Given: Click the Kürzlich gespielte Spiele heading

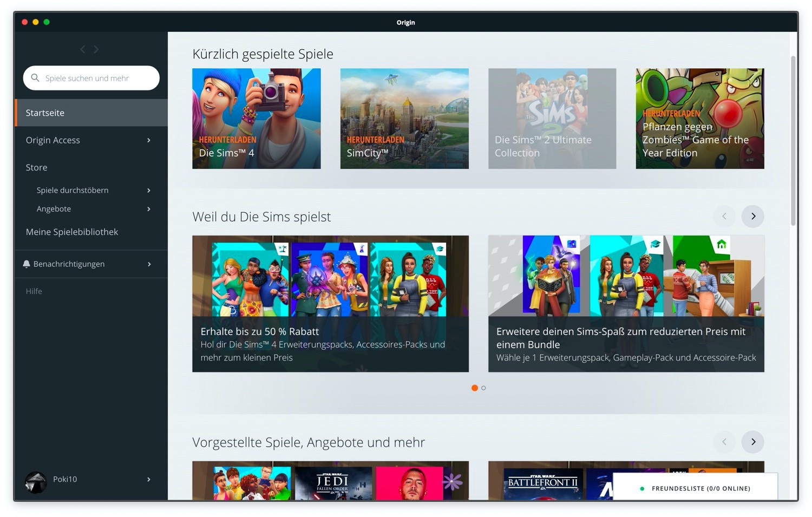Looking at the screenshot, I should pos(263,54).
